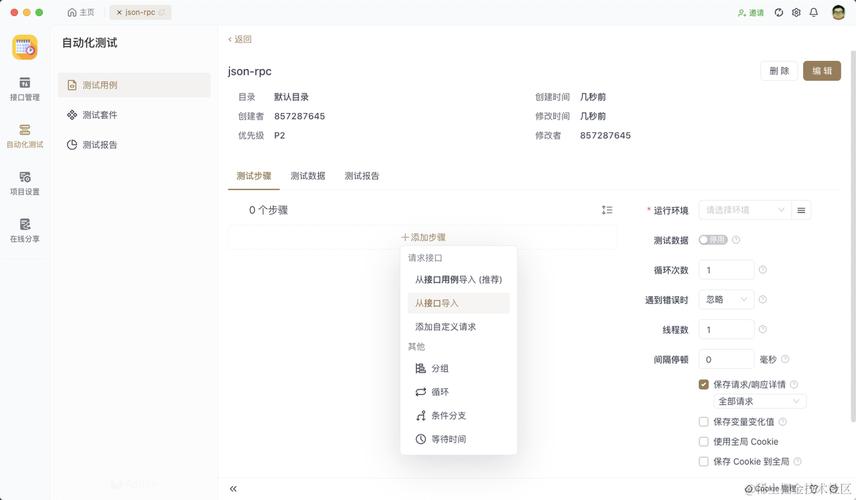The width and height of the screenshot is (856, 500).
Task: Select 测试报告 in left menu
Action: (x=134, y=145)
